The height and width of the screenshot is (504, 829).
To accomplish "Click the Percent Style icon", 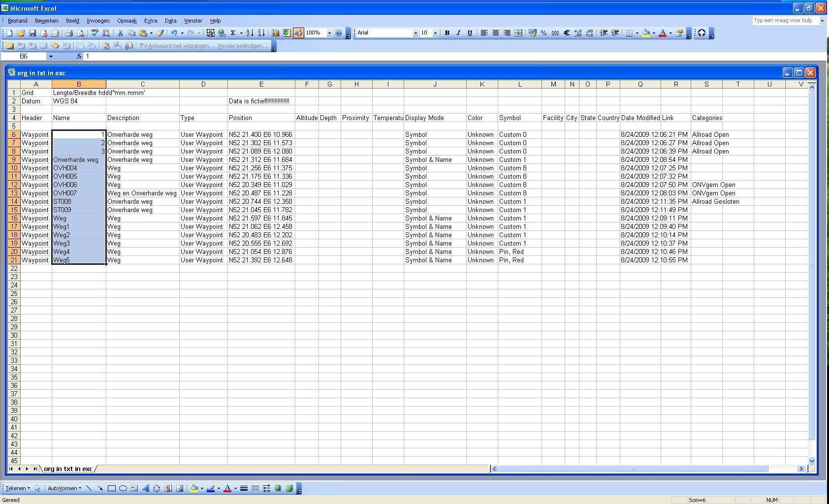I will (x=543, y=33).
